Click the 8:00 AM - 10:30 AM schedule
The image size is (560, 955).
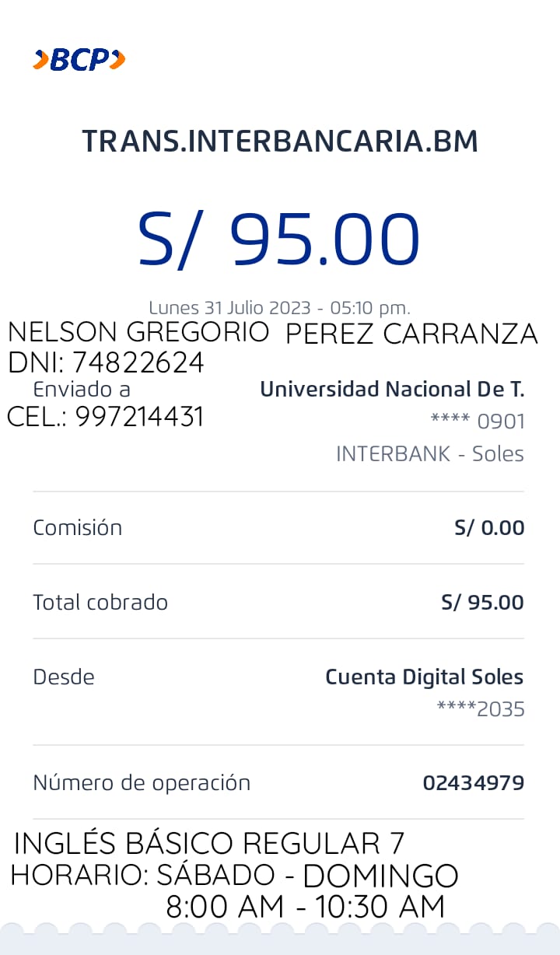(305, 907)
